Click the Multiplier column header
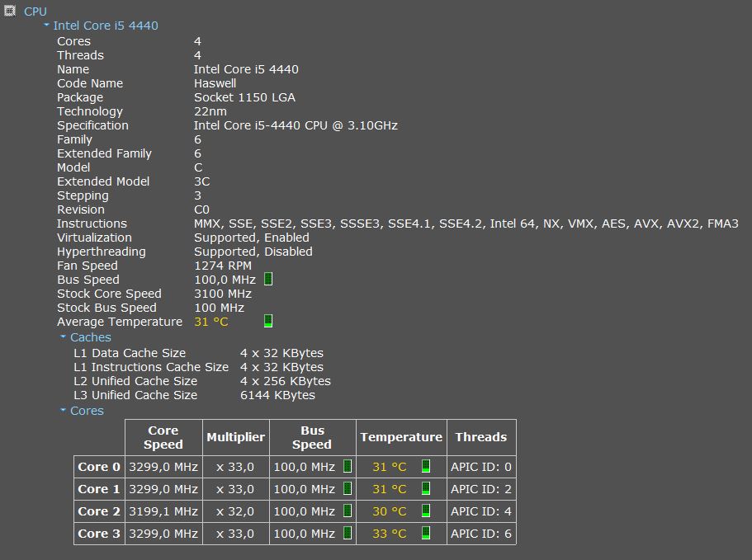The height and width of the screenshot is (560, 752). click(x=236, y=437)
